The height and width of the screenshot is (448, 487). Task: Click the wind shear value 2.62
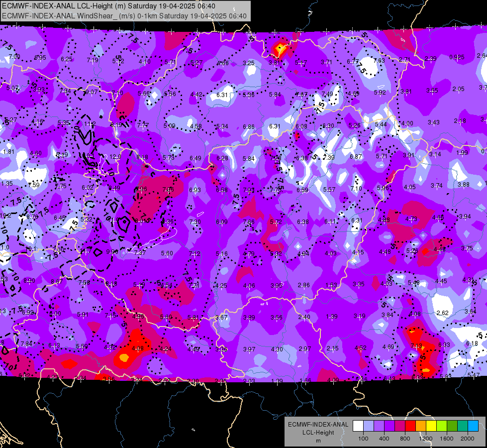(443, 313)
